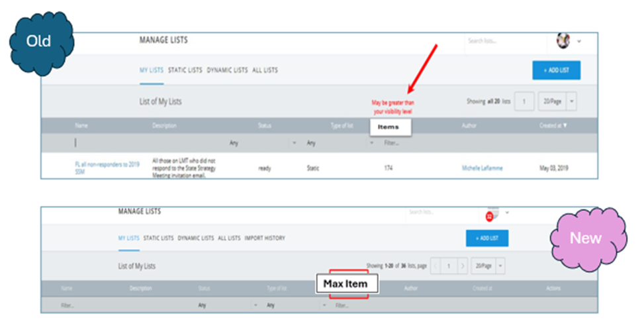The image size is (644, 330).
Task: Open Static Lists tab in the old view
Action: 185,70
